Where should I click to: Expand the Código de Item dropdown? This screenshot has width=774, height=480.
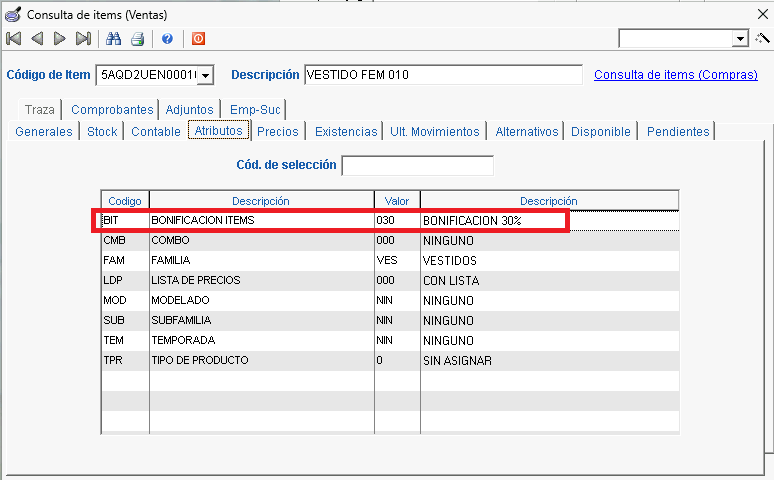206,75
